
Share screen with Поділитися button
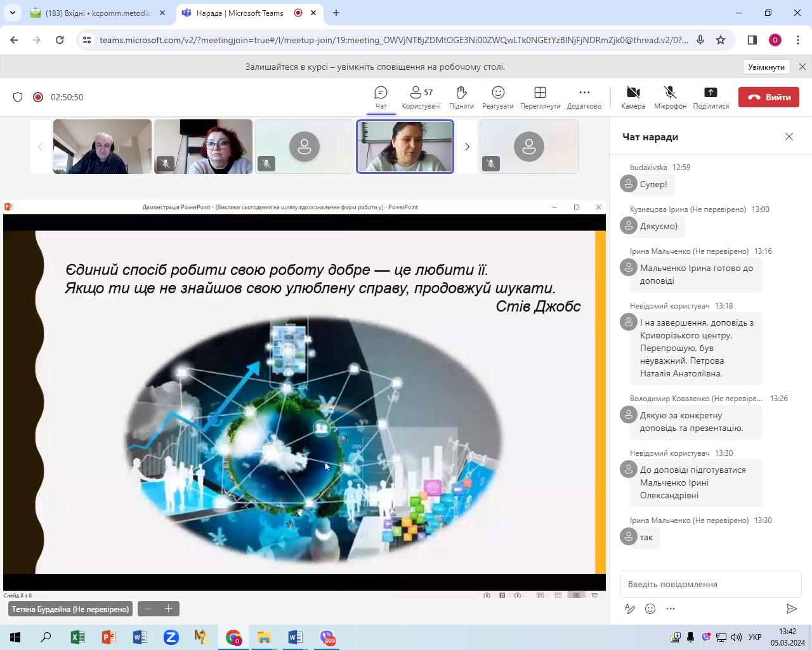pos(710,97)
